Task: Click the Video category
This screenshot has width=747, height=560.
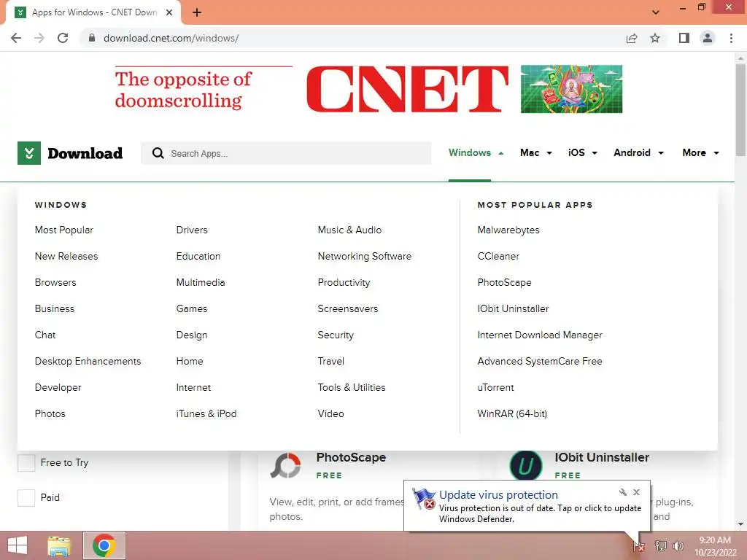Action: click(x=331, y=414)
